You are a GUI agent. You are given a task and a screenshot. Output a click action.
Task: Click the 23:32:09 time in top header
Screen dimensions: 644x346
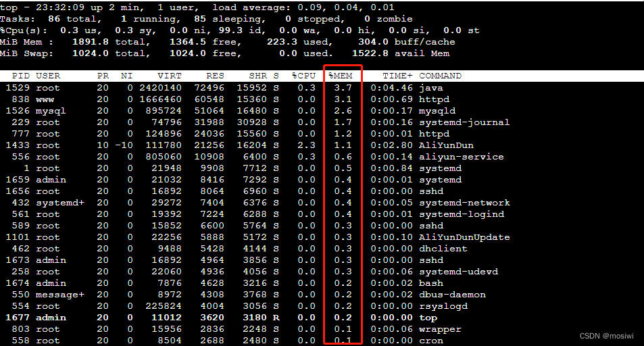point(60,7)
